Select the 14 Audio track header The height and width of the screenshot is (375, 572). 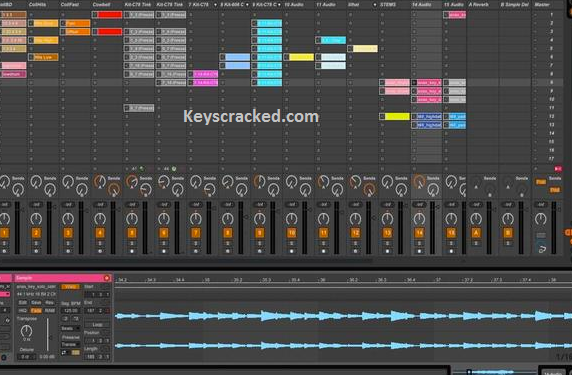(x=426, y=5)
